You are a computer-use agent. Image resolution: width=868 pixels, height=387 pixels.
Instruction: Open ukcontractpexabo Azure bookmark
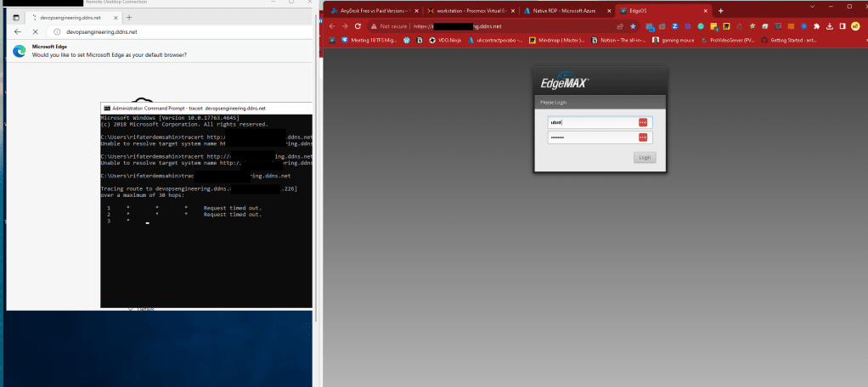(494, 40)
